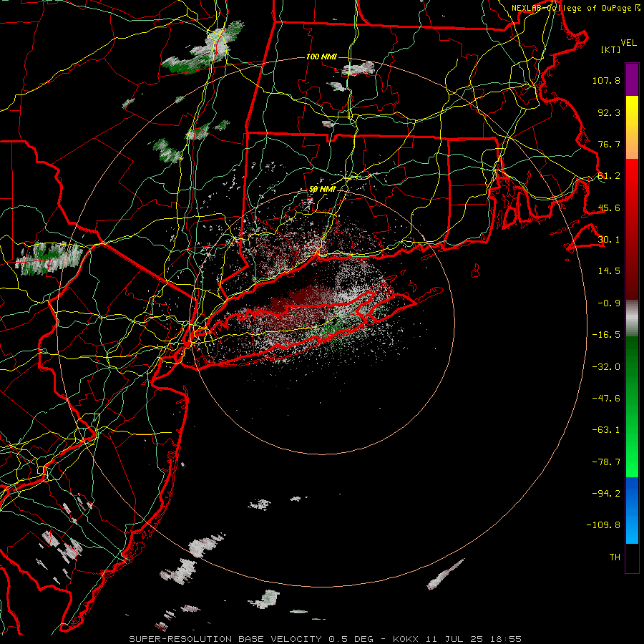Select the 45.6 legend value

[x=609, y=208]
